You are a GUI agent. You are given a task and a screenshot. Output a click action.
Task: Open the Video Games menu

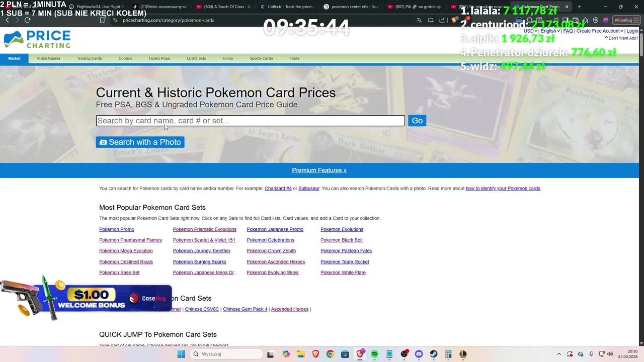click(x=48, y=58)
